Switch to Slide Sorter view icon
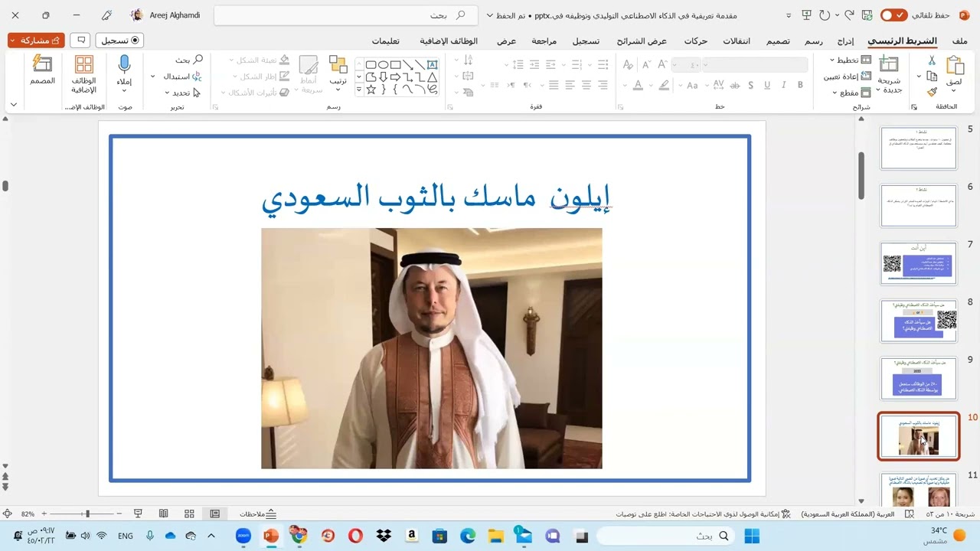Screen dimensions: 980x551 coord(189,514)
